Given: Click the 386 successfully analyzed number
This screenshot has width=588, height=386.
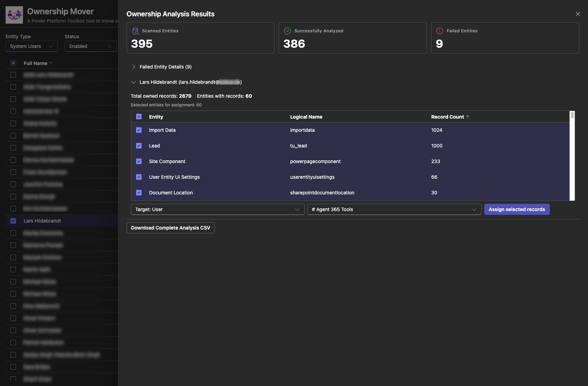Looking at the screenshot, I should pyautogui.click(x=294, y=44).
